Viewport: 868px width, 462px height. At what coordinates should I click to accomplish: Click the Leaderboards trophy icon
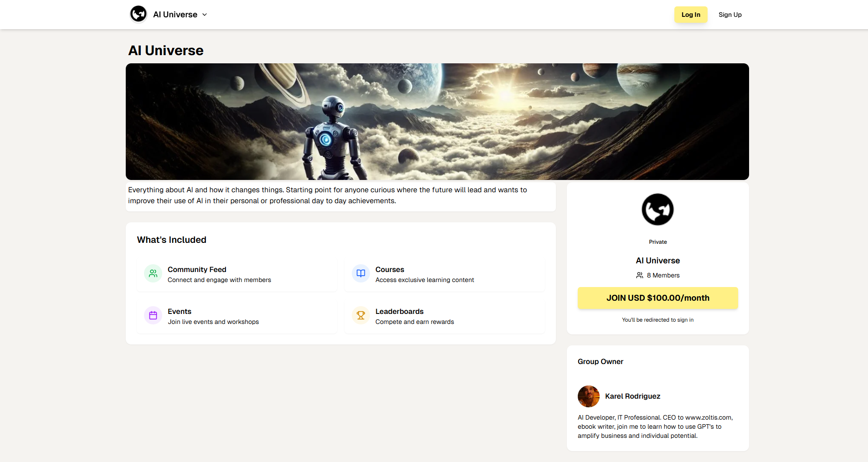[361, 315]
